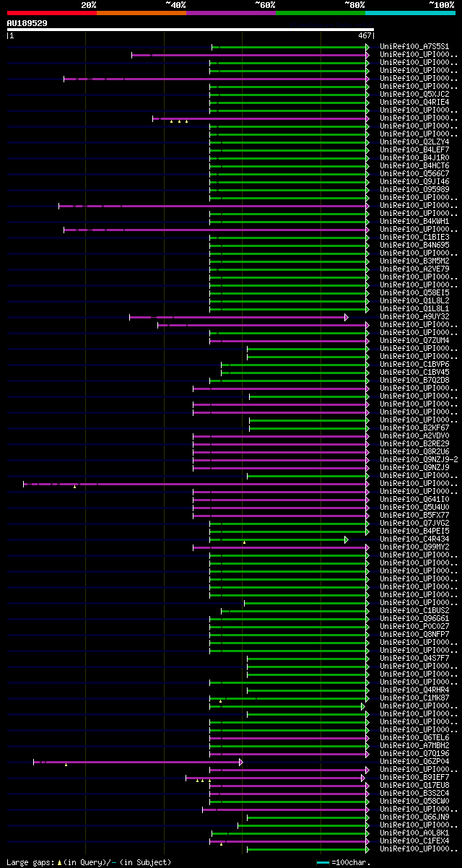The image size is (462, 868).
Task: Select the UniRef100_Q58EI5 label
Action: click(x=414, y=292)
